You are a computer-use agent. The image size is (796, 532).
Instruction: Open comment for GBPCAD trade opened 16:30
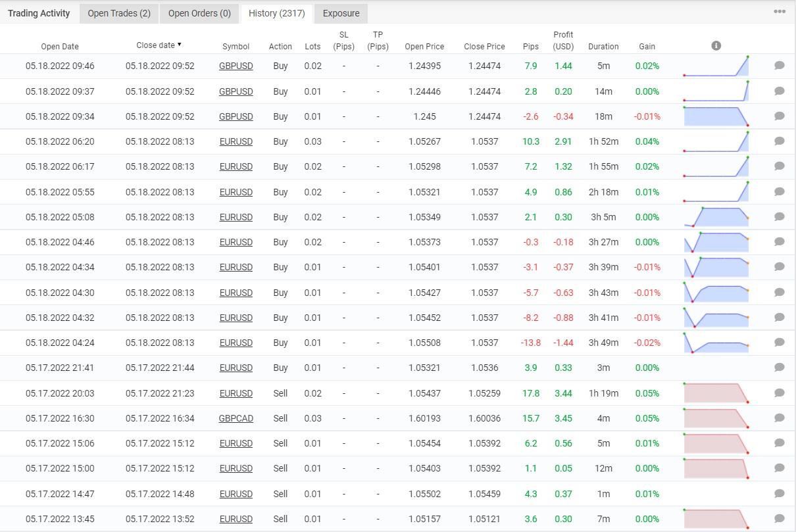tap(780, 418)
